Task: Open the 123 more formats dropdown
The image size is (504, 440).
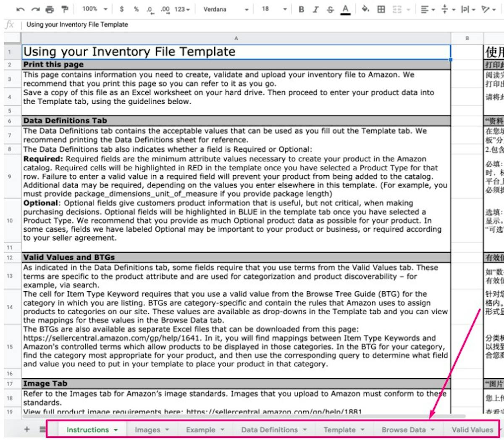Action: [182, 9]
